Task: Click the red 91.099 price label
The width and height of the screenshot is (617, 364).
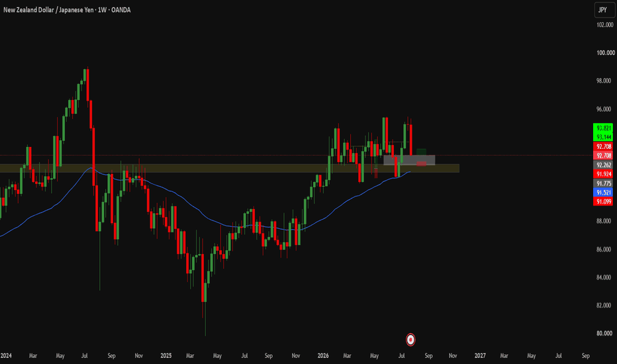Action: (603, 201)
